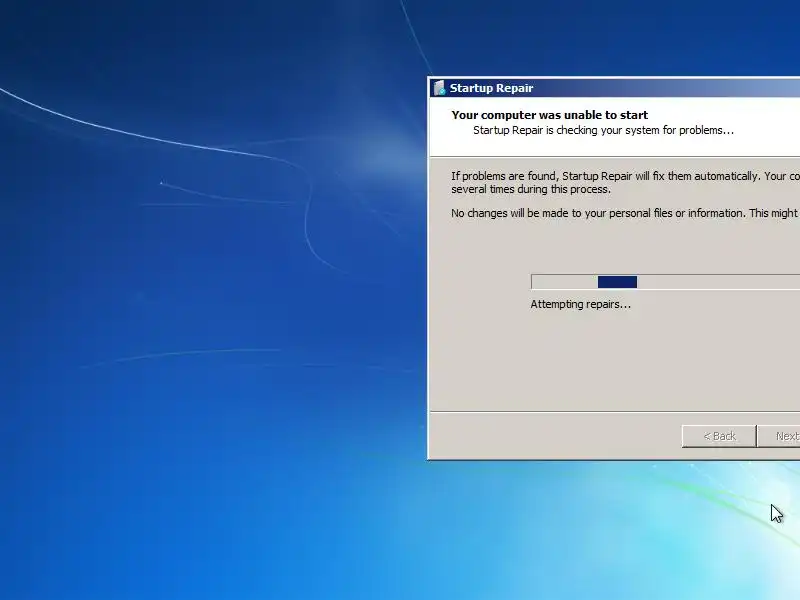This screenshot has width=800, height=600.
Task: Click the Back button in Startup Repair
Action: (719, 436)
